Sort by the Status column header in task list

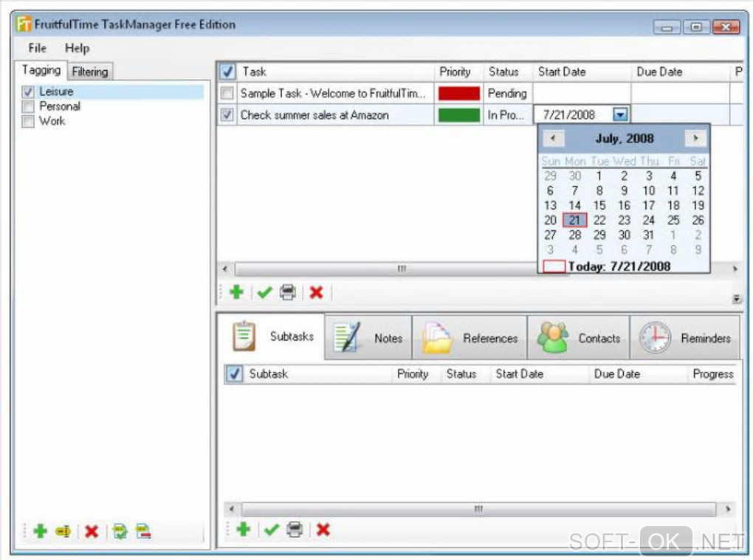coord(508,72)
